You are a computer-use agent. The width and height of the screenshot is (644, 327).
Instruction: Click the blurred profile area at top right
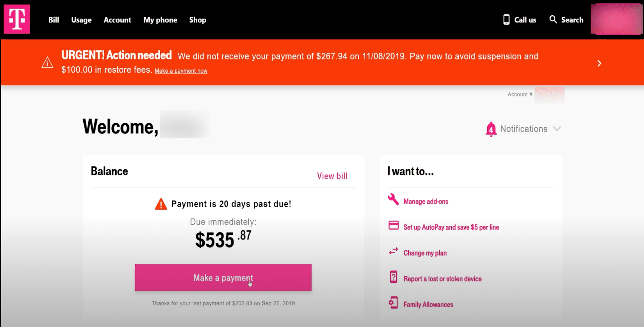point(616,19)
